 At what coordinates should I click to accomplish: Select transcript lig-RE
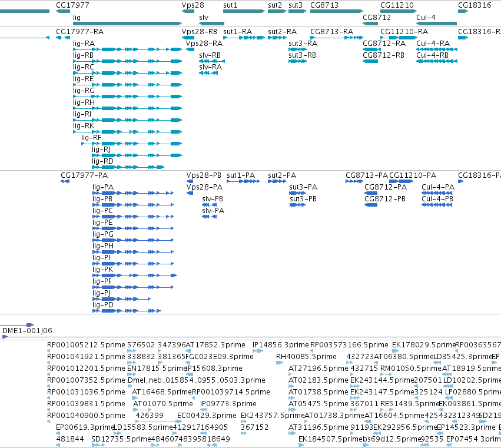pos(128,85)
